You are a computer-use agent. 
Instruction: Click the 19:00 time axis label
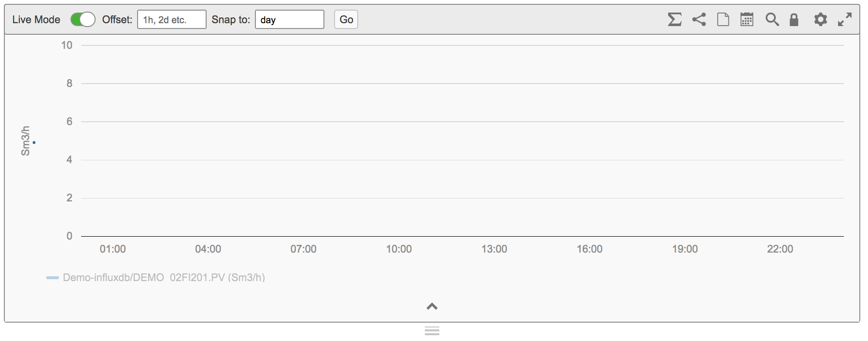tap(685, 249)
